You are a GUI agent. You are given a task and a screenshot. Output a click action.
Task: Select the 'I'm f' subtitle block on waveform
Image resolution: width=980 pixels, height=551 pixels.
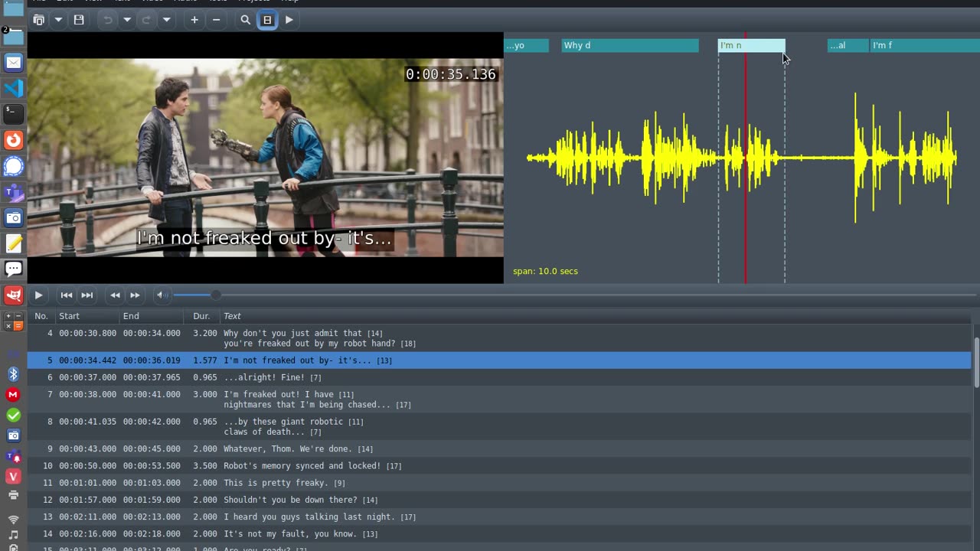tap(925, 46)
